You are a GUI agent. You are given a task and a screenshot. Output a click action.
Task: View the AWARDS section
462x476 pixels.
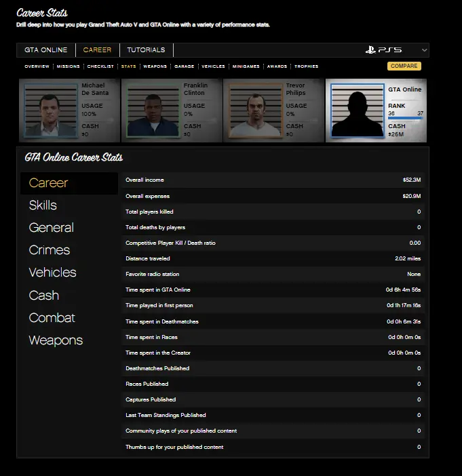point(277,66)
